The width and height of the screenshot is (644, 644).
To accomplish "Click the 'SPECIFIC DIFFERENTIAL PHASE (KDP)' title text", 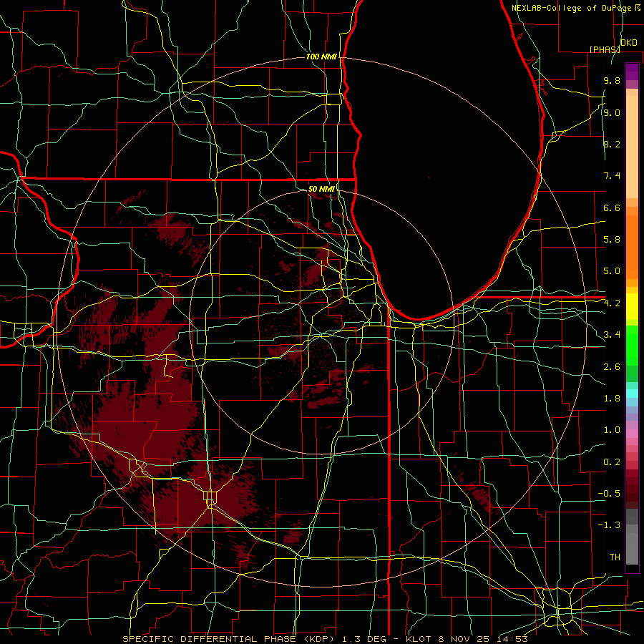I will click(x=227, y=639).
